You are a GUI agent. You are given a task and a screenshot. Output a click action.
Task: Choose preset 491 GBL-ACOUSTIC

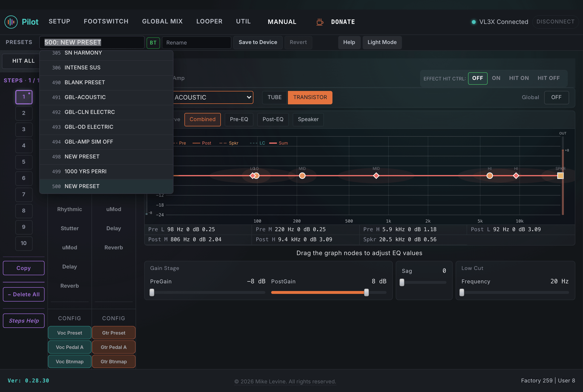coord(106,97)
